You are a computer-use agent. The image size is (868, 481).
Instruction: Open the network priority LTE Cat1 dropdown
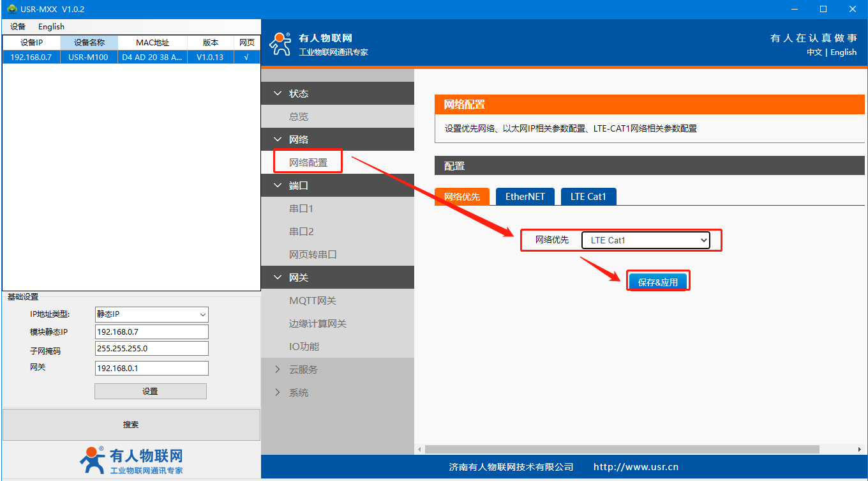(645, 240)
